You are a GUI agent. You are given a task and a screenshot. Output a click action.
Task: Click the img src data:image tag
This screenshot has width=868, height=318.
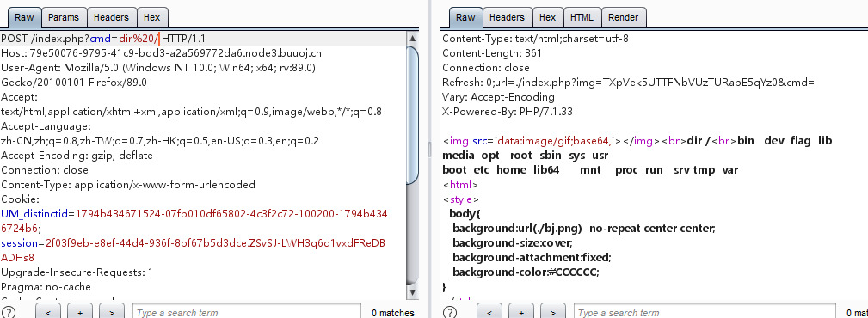click(x=532, y=140)
